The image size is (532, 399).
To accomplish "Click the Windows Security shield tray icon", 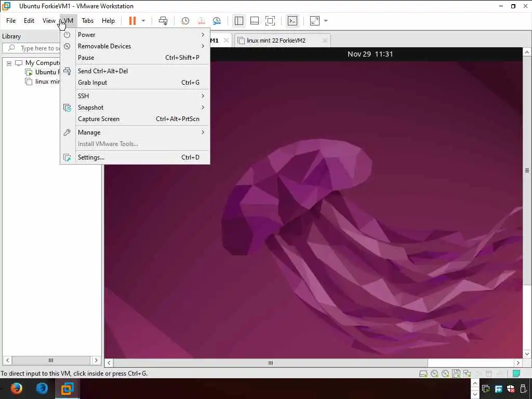I will click(511, 389).
